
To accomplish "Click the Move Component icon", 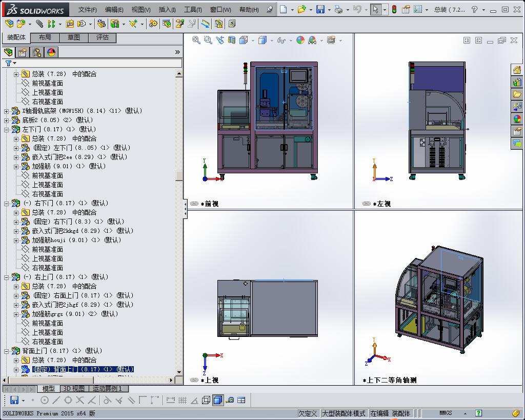I will 82,24.
